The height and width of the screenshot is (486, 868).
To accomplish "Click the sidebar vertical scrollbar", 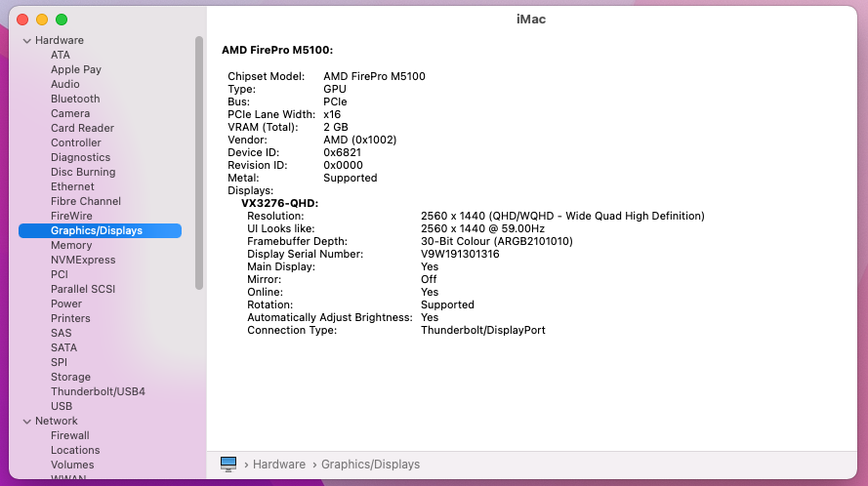I will pyautogui.click(x=199, y=163).
